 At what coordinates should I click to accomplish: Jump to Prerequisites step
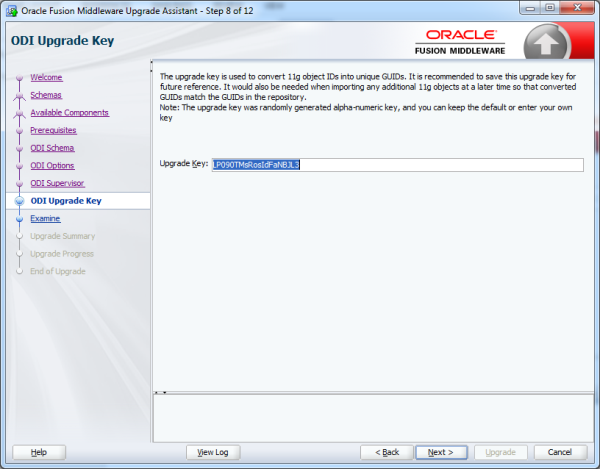(x=53, y=130)
